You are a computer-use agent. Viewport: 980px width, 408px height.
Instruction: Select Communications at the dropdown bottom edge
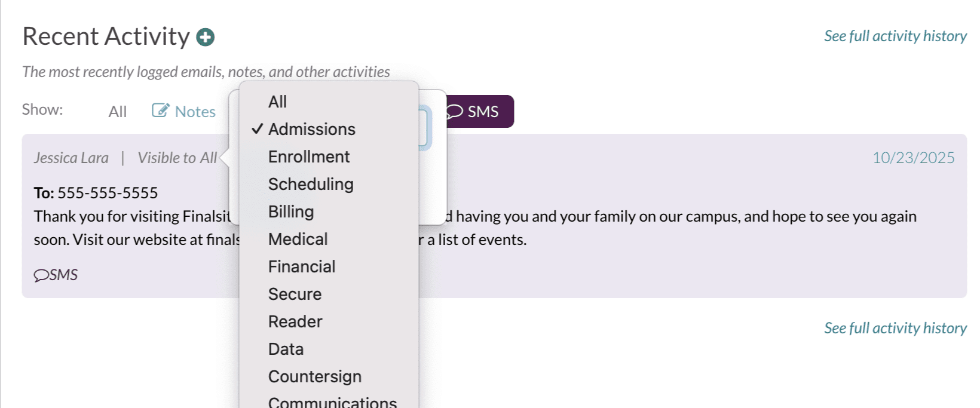coord(332,401)
